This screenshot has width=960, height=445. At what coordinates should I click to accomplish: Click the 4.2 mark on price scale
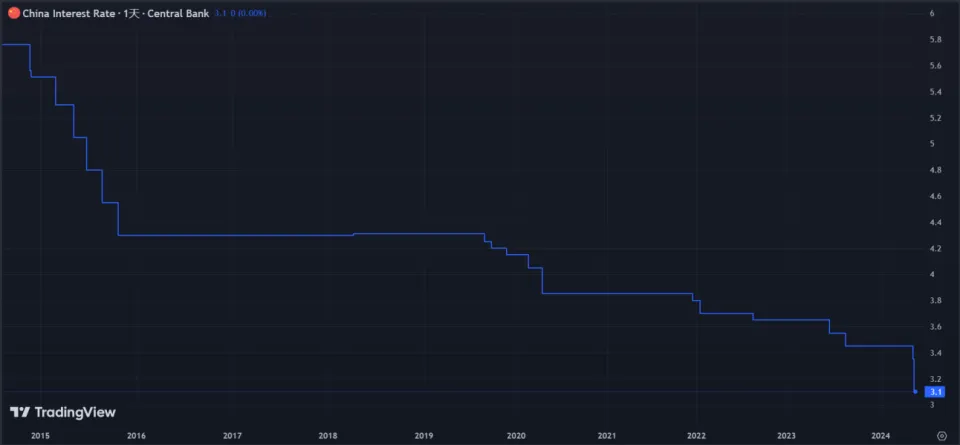(935, 248)
